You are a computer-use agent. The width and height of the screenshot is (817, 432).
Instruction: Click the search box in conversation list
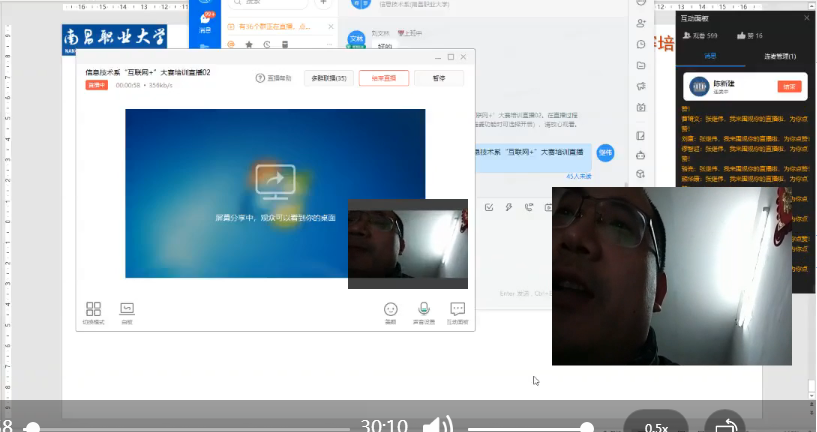tap(268, 3)
